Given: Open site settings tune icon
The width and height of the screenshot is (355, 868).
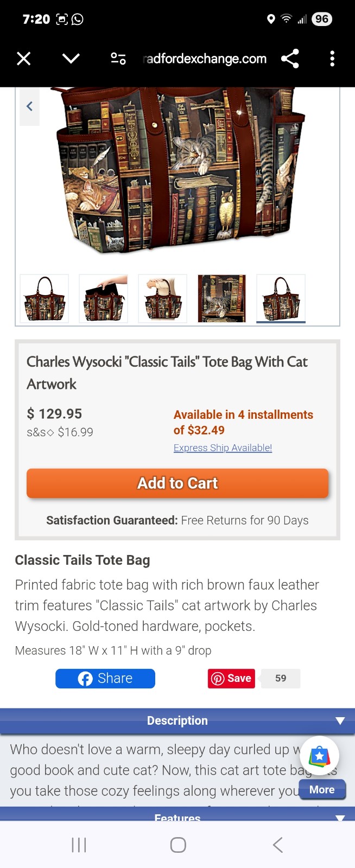Looking at the screenshot, I should (x=118, y=59).
